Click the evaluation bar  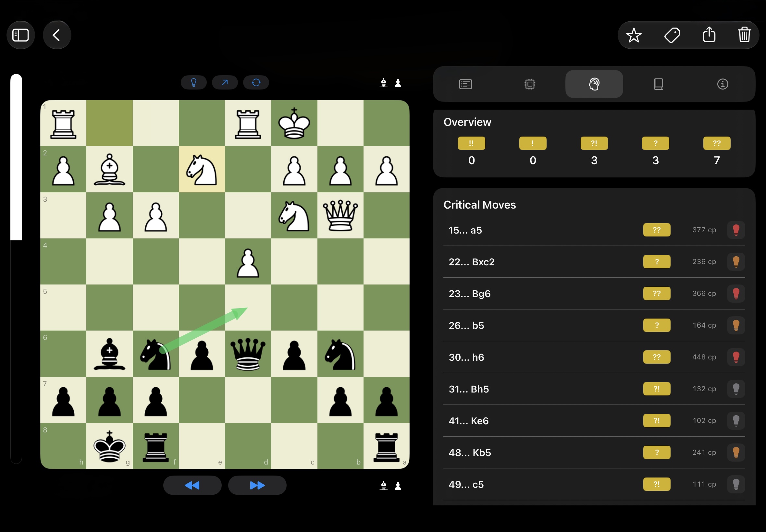tap(16, 269)
